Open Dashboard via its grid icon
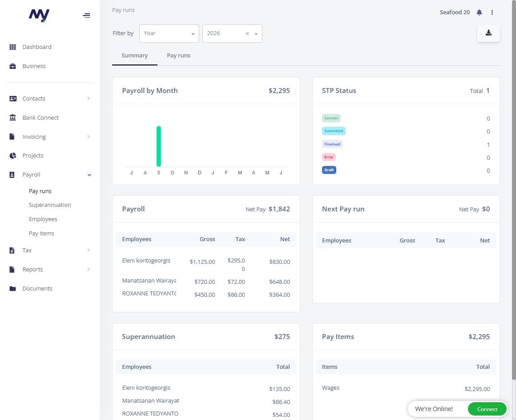This screenshot has height=420, width=516. click(12, 47)
